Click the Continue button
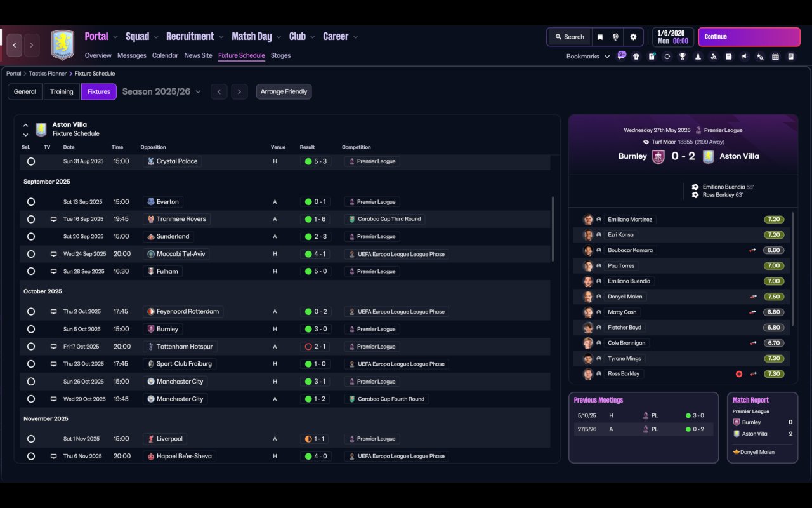812x508 pixels. 749,37
